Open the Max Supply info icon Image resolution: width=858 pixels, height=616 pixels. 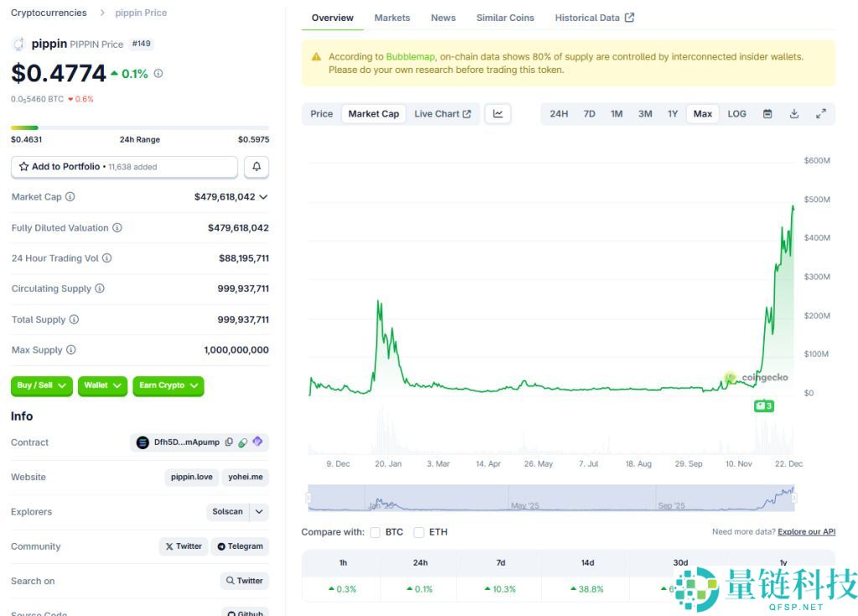click(71, 349)
